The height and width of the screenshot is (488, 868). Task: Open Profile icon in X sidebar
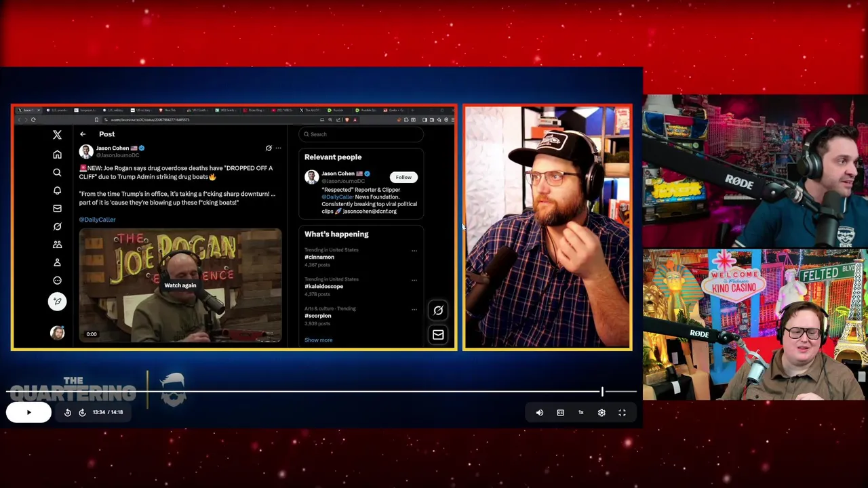57,262
